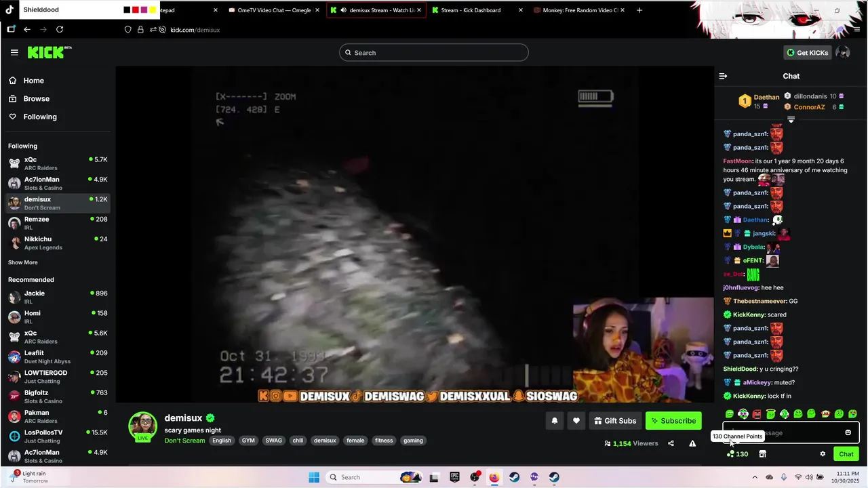Click dillondanis in chat leaderboard
The height and width of the screenshot is (488, 868).
click(x=810, y=96)
